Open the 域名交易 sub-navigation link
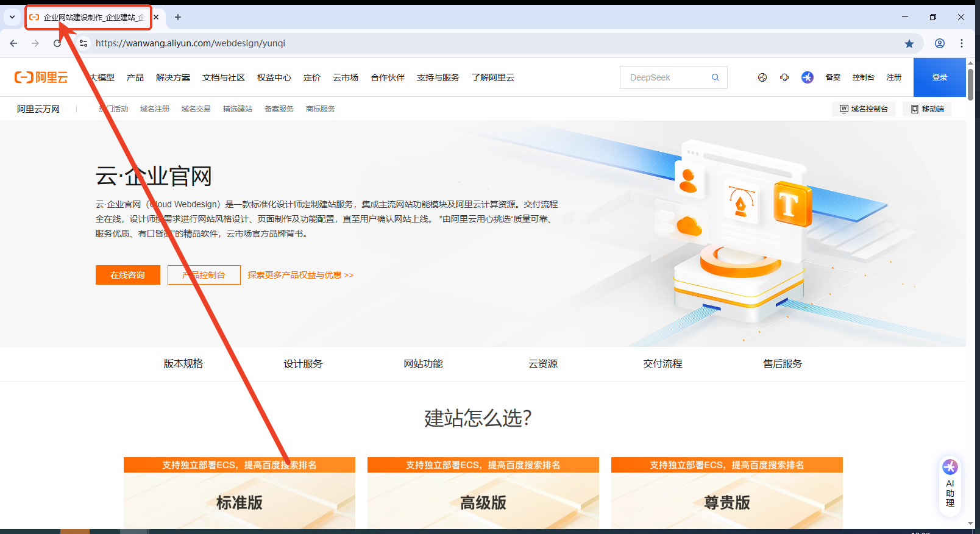 click(x=196, y=109)
